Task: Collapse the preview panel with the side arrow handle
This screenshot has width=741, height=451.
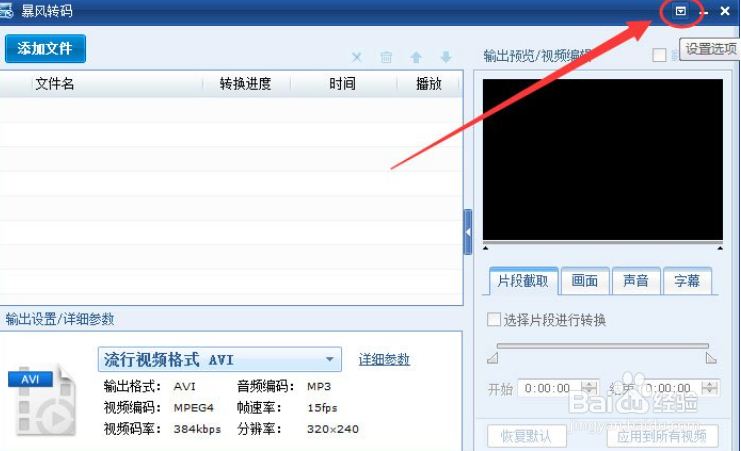Action: coord(468,232)
